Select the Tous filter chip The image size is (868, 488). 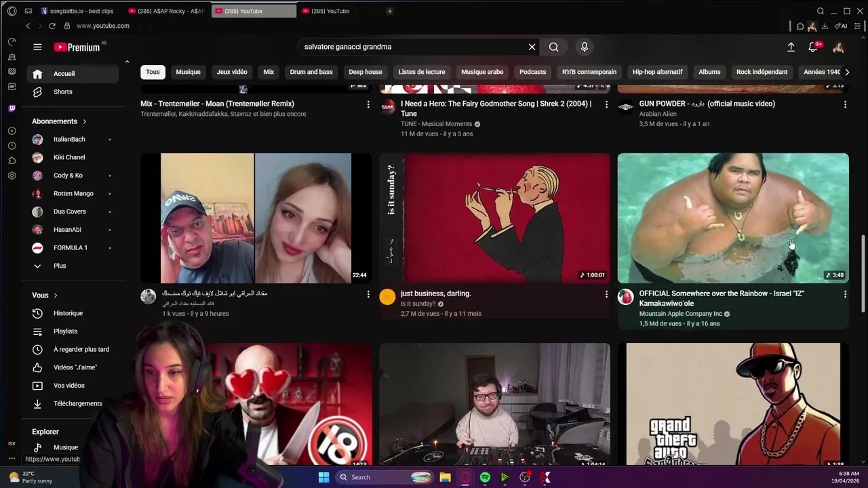tap(153, 72)
